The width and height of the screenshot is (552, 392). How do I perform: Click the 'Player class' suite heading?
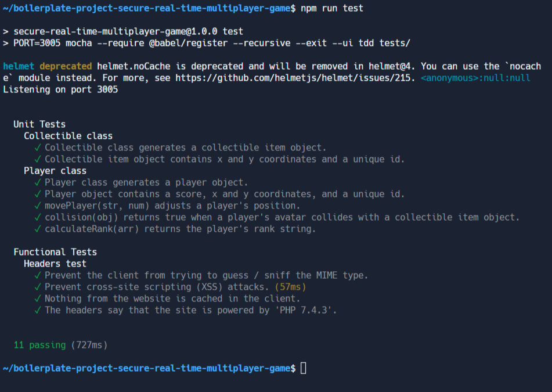click(55, 171)
